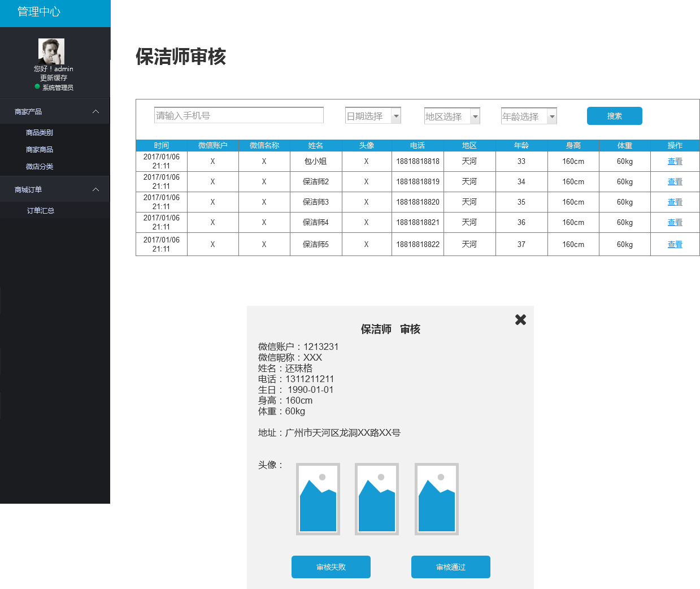Image resolution: width=700 pixels, height=589 pixels.
Task: Open the first 头像 image thumbnail
Action: pyautogui.click(x=318, y=499)
